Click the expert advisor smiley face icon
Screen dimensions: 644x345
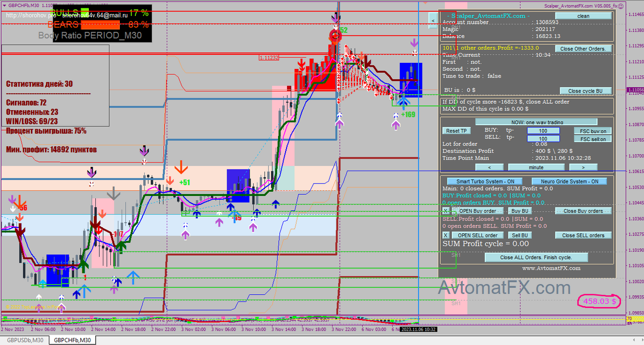click(x=622, y=6)
